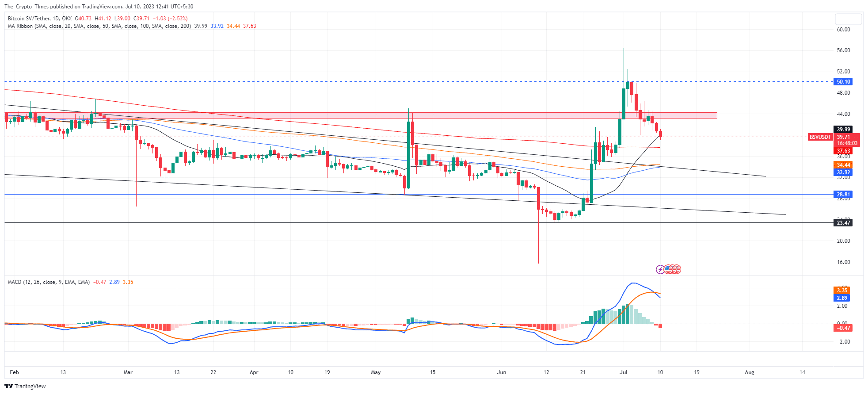This screenshot has height=394, width=868.
Task: Click the red 39.71 last price label
Action: [843, 137]
